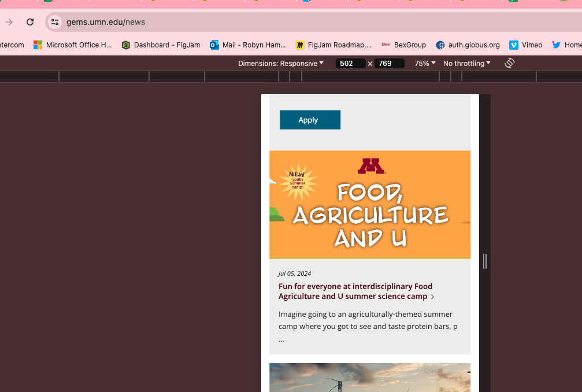Click the viewport resize handle on right edge
The height and width of the screenshot is (392, 582).
click(485, 261)
